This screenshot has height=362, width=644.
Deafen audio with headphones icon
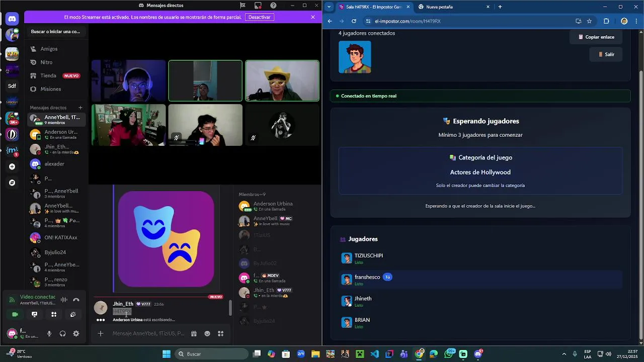[x=62, y=333]
